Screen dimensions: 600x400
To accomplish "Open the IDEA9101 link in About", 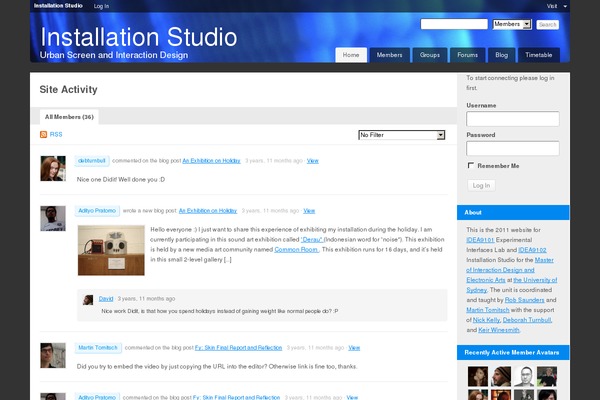I will [x=480, y=240].
